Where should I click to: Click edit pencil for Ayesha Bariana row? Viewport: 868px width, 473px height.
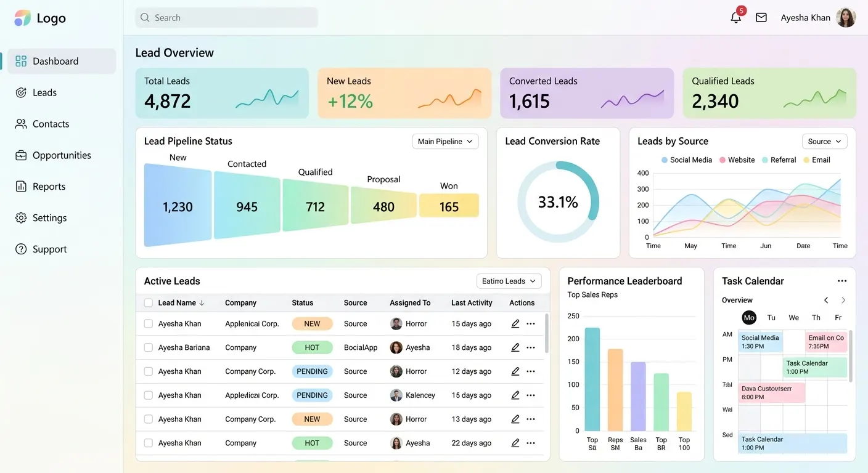(x=515, y=347)
